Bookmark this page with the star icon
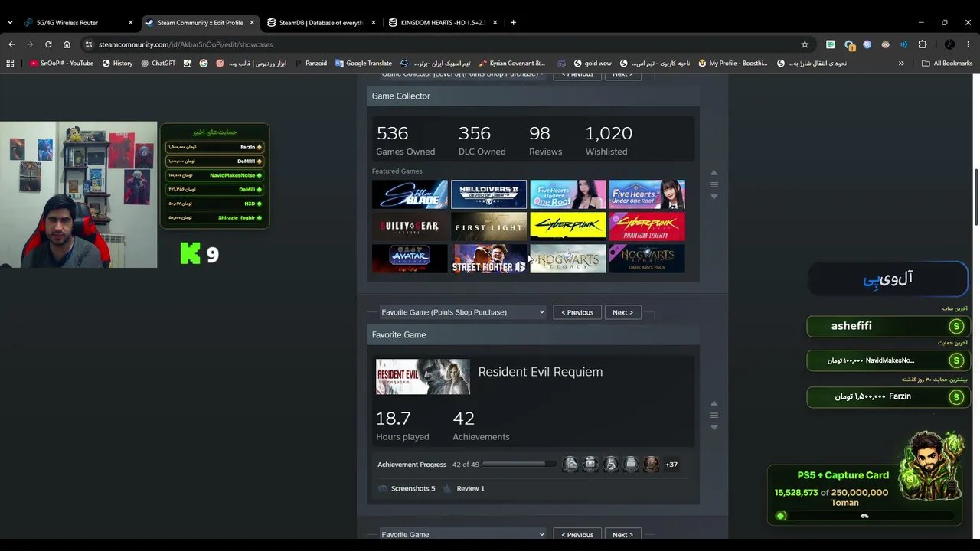This screenshot has height=551, width=980. [x=805, y=44]
